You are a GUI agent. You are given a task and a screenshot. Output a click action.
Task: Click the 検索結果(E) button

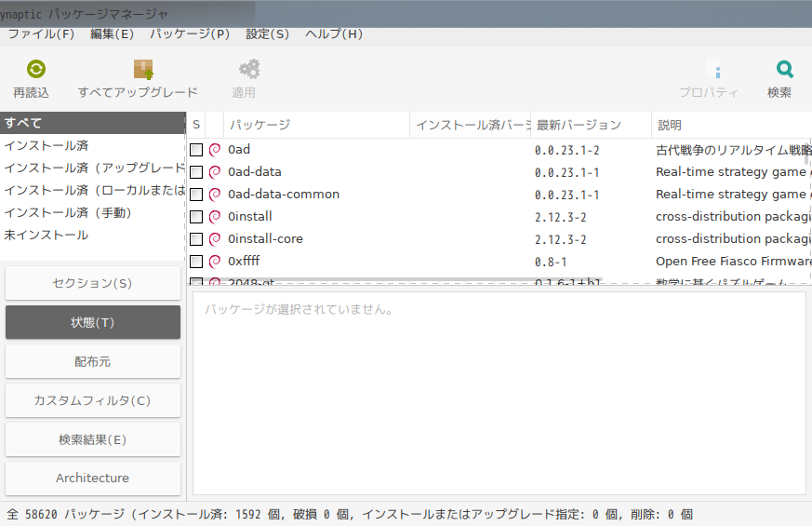[x=93, y=440]
